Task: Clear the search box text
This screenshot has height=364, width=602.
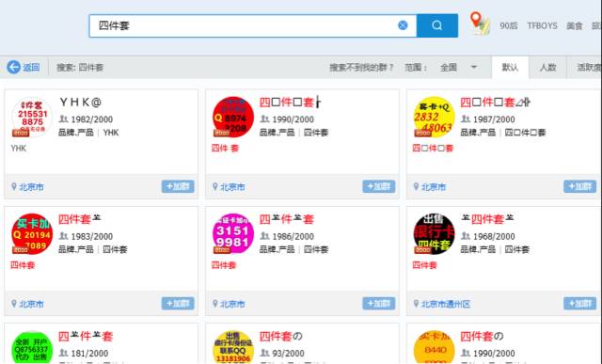Action: (x=403, y=25)
